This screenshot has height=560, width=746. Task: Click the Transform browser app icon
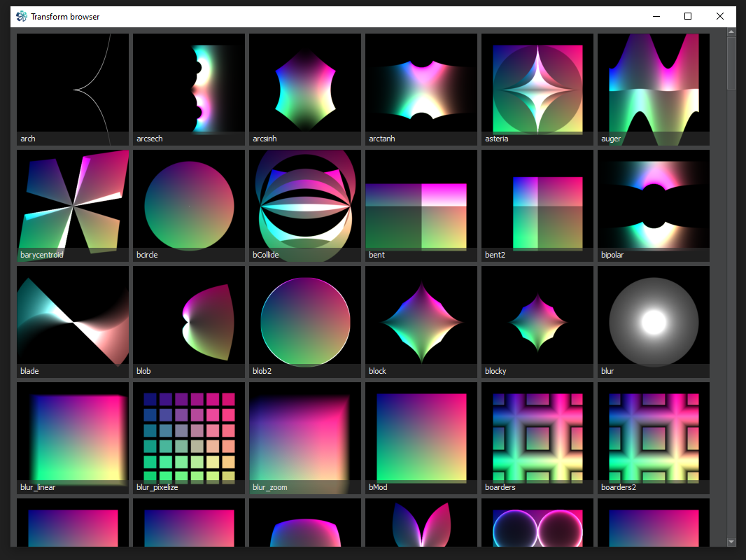pyautogui.click(x=22, y=17)
